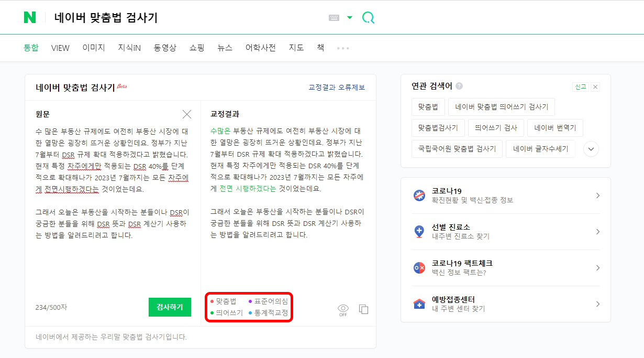Expand more tabs via three-dot menu
The height and width of the screenshot is (358, 644).
tap(343, 48)
